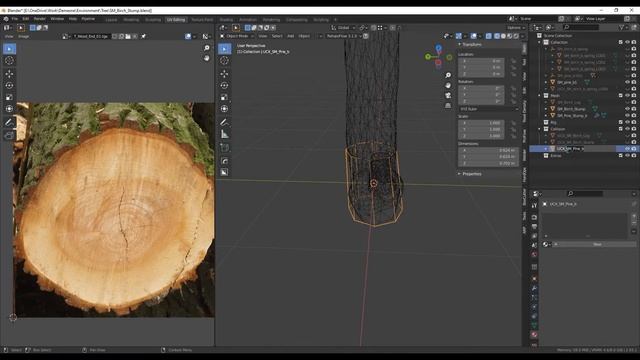Open the Global transform orientation dropdown
The image size is (640, 360).
[x=343, y=28]
